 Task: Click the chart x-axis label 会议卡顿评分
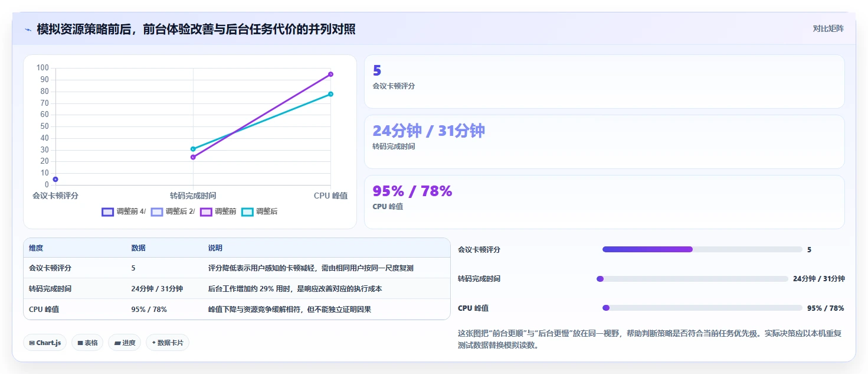click(55, 196)
